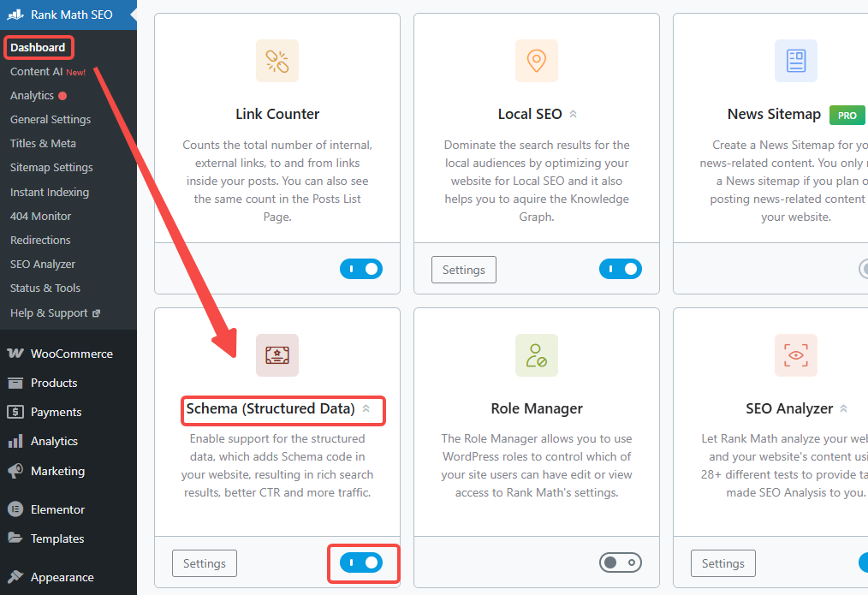This screenshot has height=595, width=868.
Task: Click the News Sitemap document icon
Action: click(x=795, y=60)
